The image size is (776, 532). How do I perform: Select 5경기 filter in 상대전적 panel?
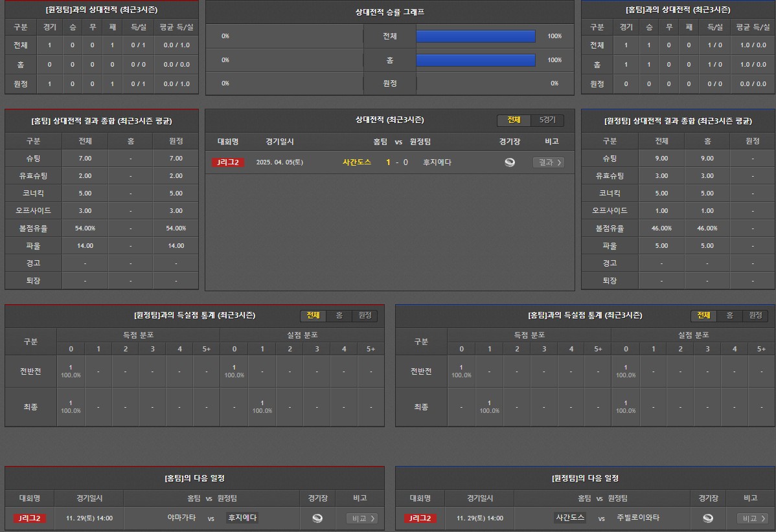[x=547, y=120]
